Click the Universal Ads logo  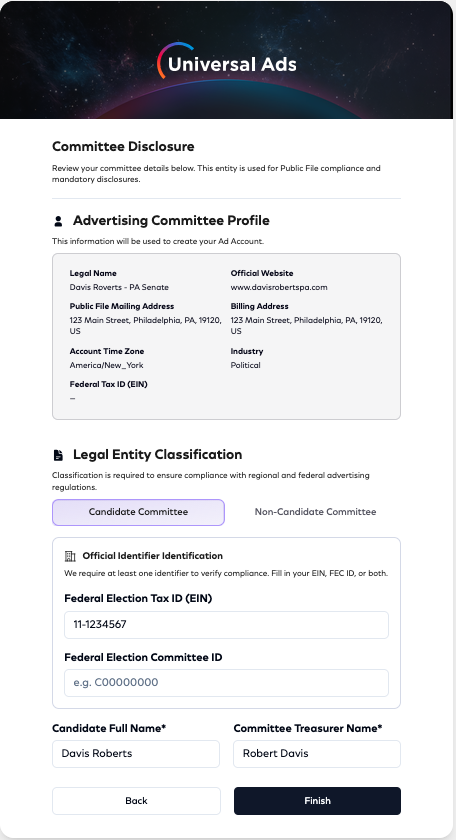pyautogui.click(x=227, y=62)
